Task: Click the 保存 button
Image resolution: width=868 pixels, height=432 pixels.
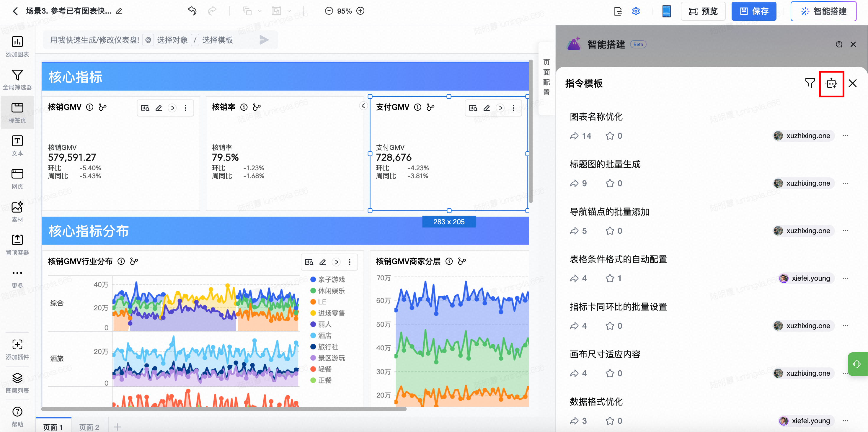Action: click(754, 11)
